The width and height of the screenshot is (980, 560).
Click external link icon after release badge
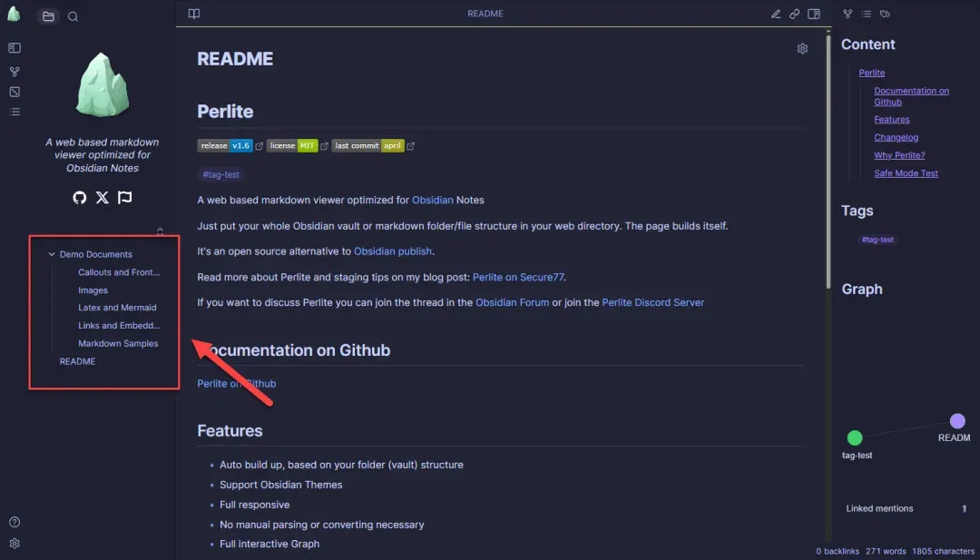[259, 146]
